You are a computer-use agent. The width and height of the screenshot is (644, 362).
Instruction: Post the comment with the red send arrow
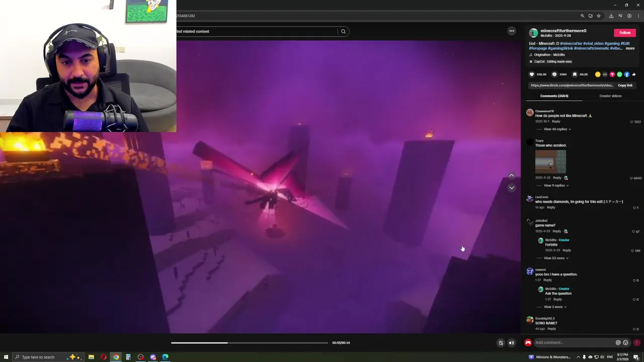[637, 343]
